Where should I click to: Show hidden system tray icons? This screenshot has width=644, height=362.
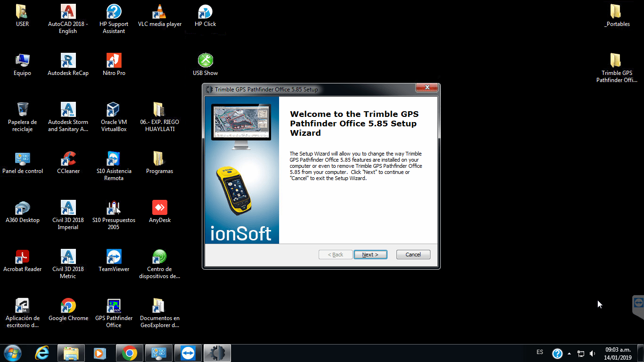(570, 354)
